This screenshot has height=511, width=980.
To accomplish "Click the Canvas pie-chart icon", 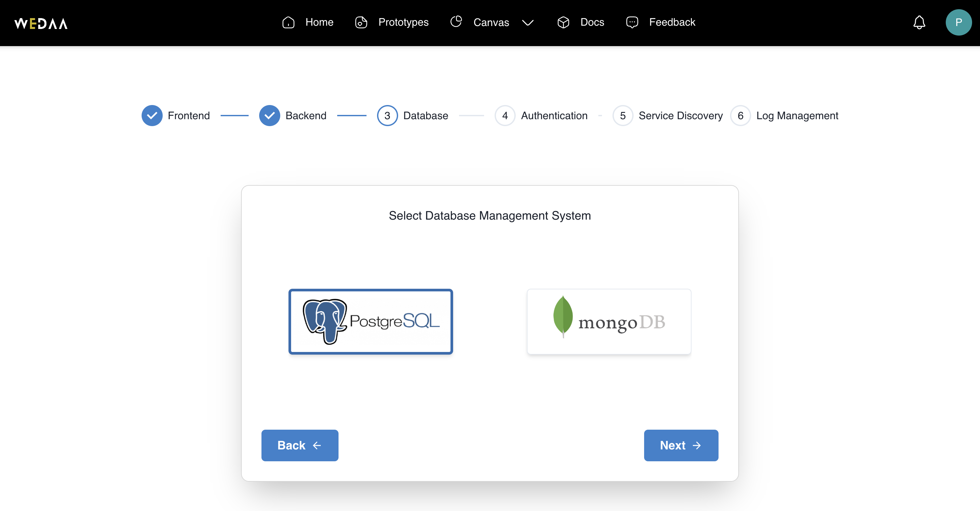I will click(456, 22).
